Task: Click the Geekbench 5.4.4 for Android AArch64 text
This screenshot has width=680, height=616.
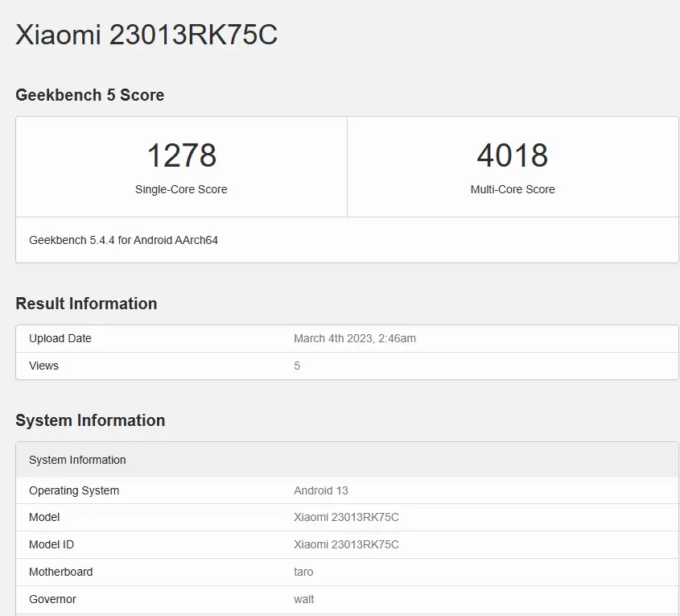Action: [x=123, y=240]
